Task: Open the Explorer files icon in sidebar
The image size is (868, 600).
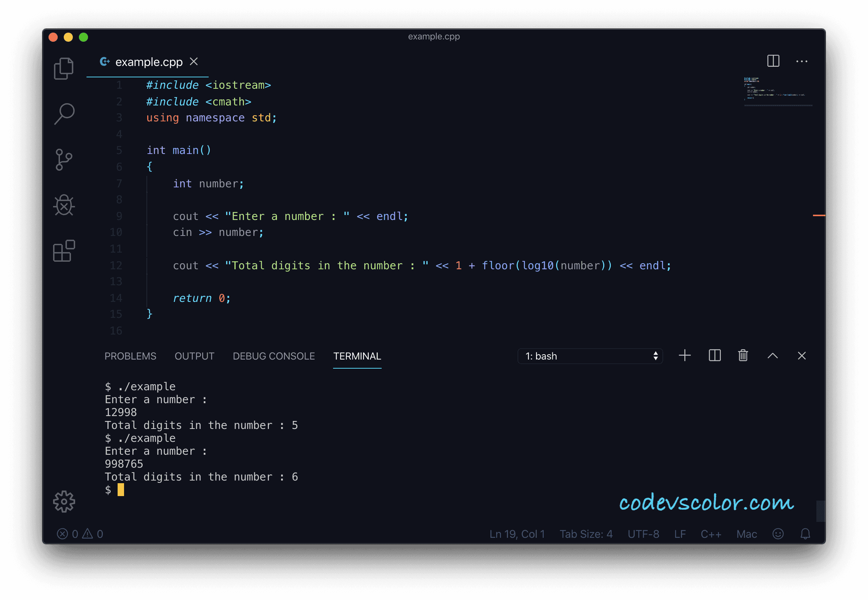Action: click(x=64, y=69)
